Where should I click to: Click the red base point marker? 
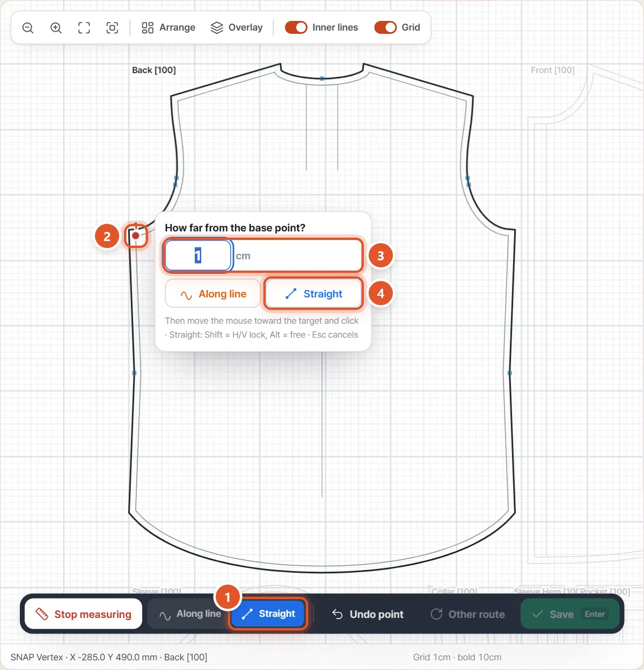pyautogui.click(x=136, y=236)
